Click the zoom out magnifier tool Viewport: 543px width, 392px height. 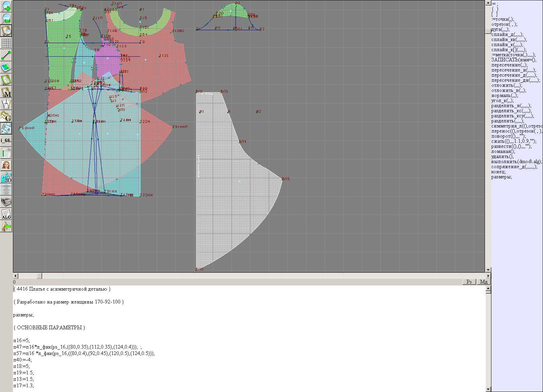tap(6, 18)
